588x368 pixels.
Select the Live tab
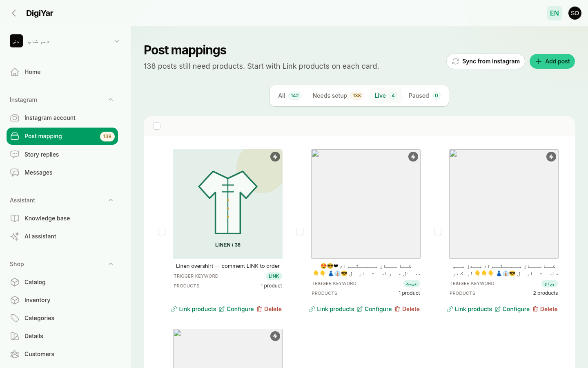[x=386, y=96]
